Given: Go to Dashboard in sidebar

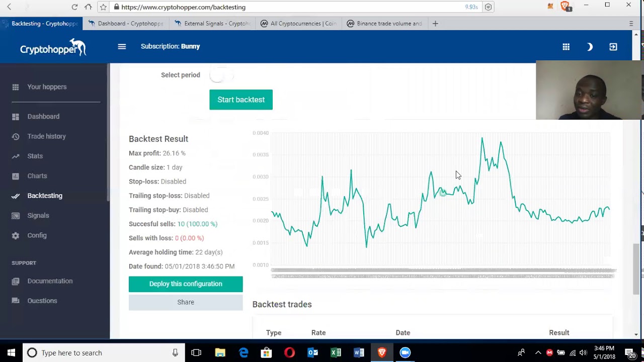Looking at the screenshot, I should pos(43,117).
